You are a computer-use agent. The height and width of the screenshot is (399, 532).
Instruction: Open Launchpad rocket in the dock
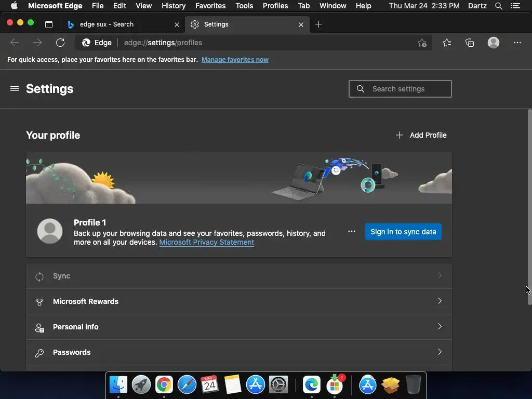[x=141, y=385]
